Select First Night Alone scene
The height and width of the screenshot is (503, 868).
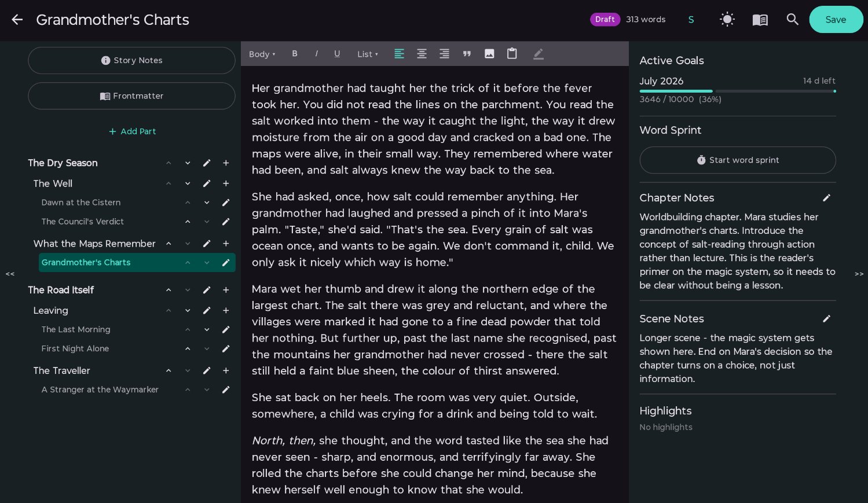pyautogui.click(x=75, y=348)
